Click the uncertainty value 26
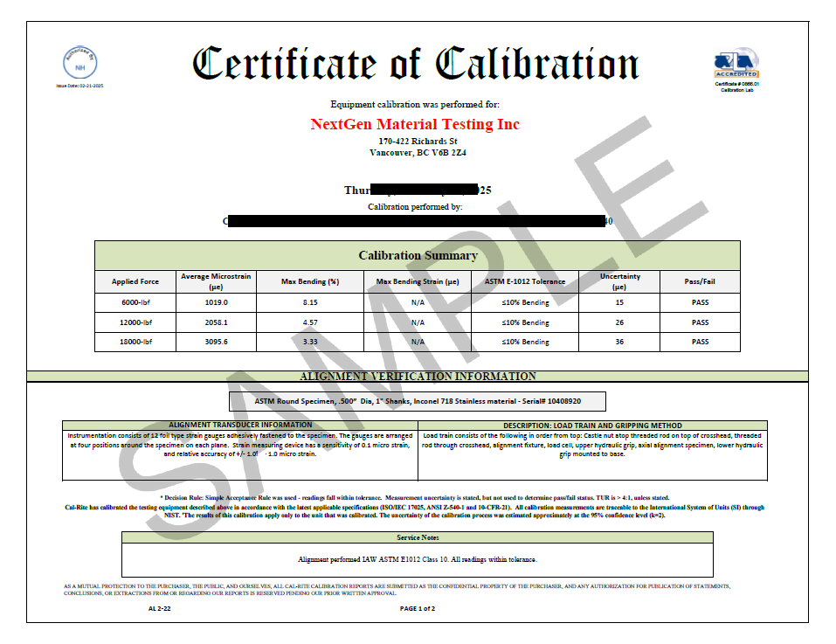836x644 pixels. pos(619,322)
